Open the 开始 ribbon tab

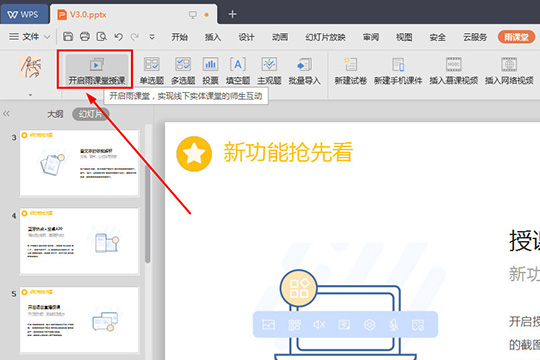[179, 37]
